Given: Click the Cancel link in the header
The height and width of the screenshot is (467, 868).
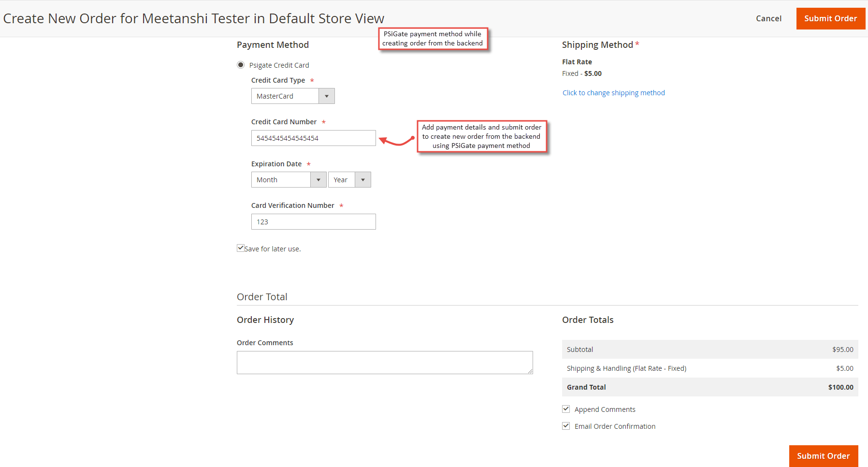Looking at the screenshot, I should click(x=768, y=18).
